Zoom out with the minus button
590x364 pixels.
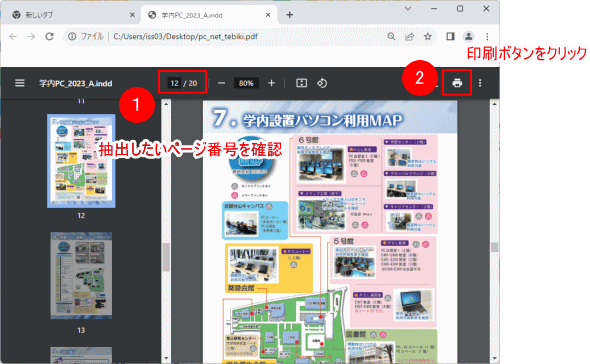(221, 83)
